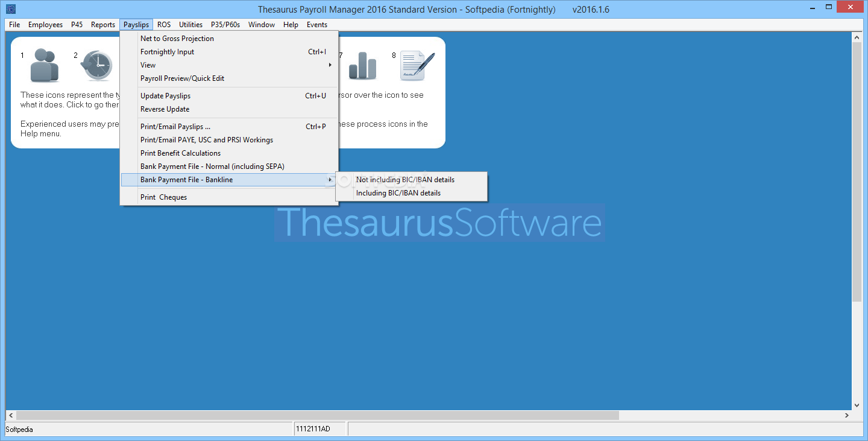Select Print Benefit Calculations
This screenshot has height=441, width=868.
(x=229, y=153)
